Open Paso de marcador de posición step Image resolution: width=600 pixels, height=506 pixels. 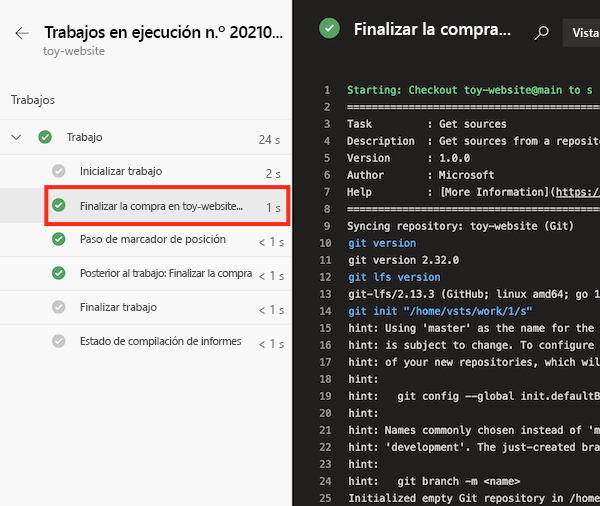point(152,240)
